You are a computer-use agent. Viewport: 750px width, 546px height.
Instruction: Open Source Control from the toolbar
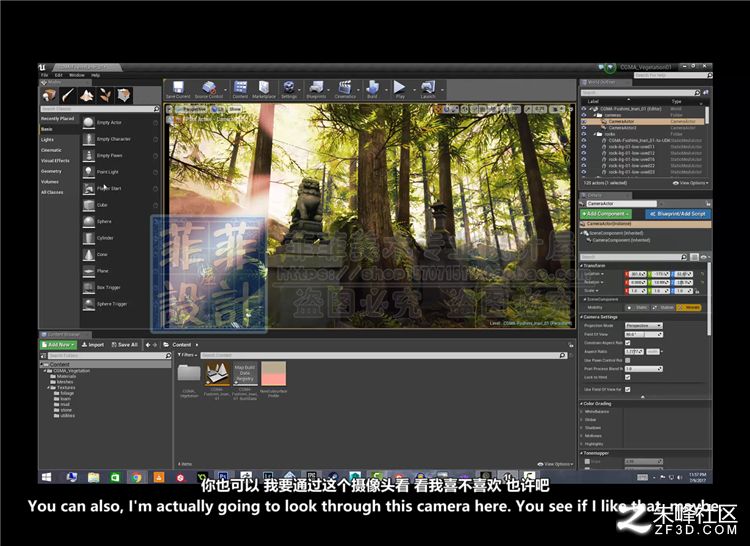209,89
